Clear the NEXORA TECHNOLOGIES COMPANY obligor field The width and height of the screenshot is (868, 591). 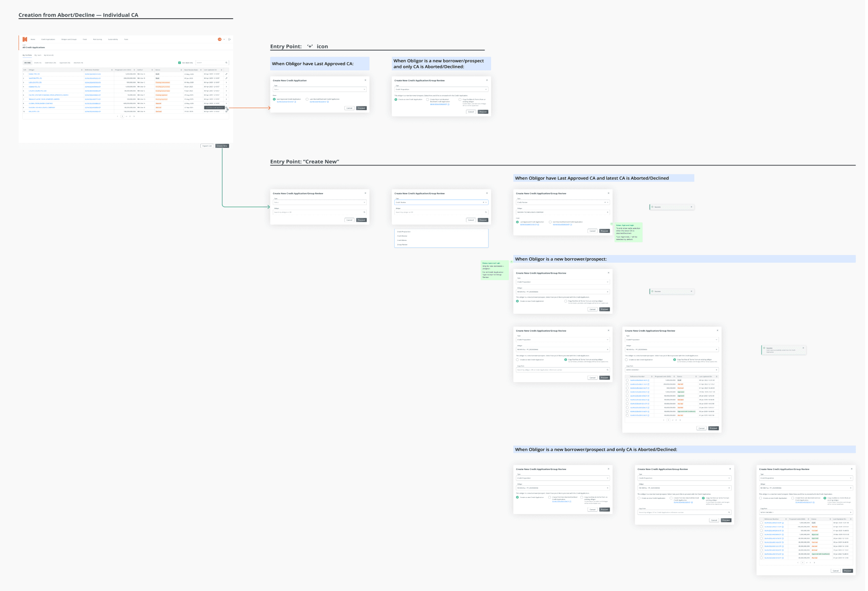607,212
